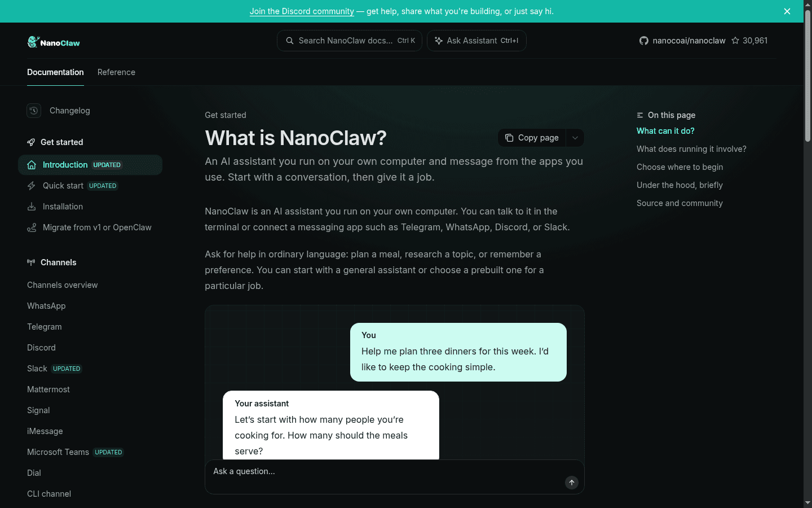The width and height of the screenshot is (812, 508).
Task: Switch to the Reference tab
Action: [116, 72]
